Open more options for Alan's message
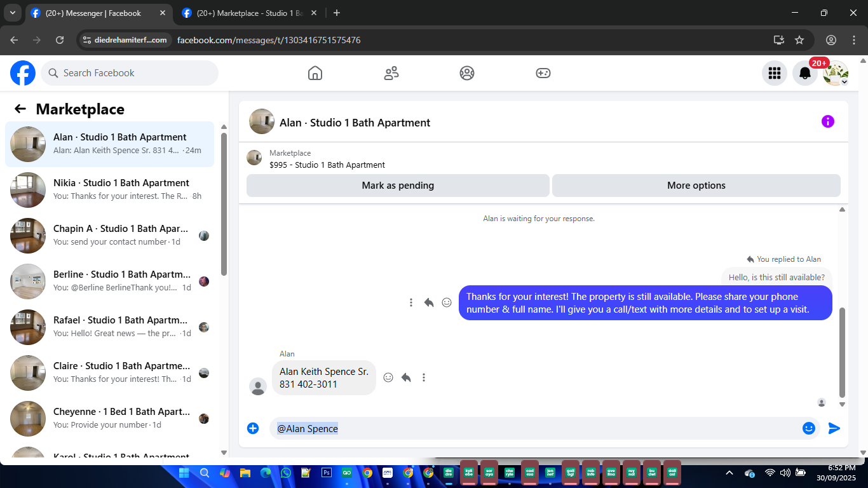868x488 pixels. pos(424,377)
